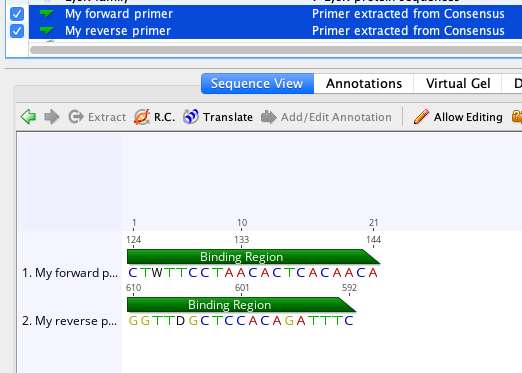The image size is (522, 373).
Task: Click the gray forward arrow icon
Action: point(52,117)
